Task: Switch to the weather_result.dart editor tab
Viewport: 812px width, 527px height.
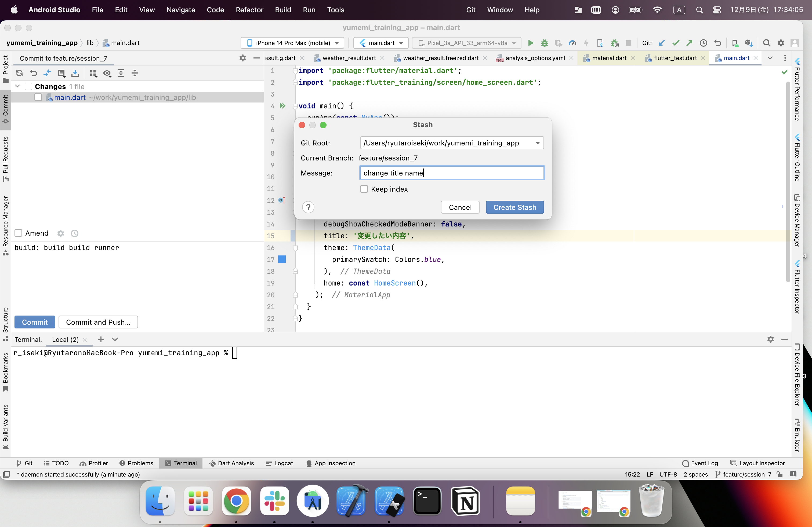Action: 349,58
